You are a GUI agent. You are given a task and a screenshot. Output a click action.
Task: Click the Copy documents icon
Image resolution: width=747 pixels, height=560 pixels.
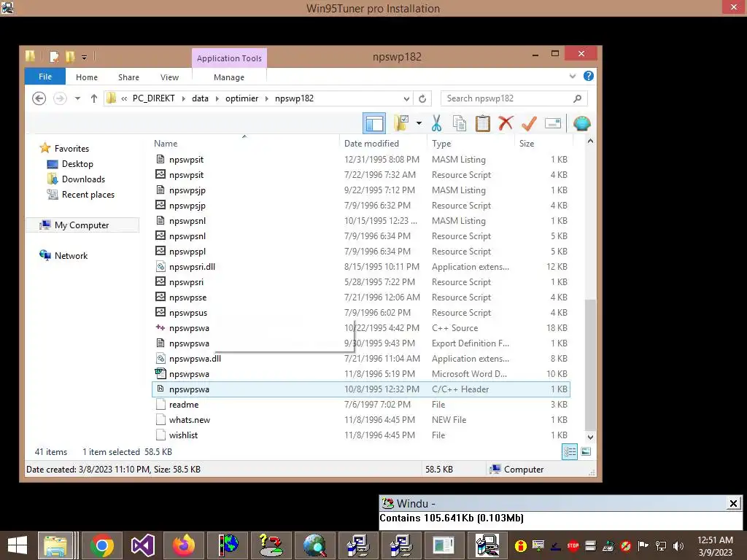pos(460,123)
